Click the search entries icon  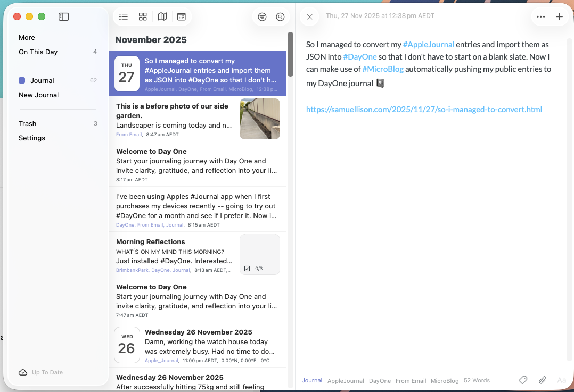pos(280,17)
